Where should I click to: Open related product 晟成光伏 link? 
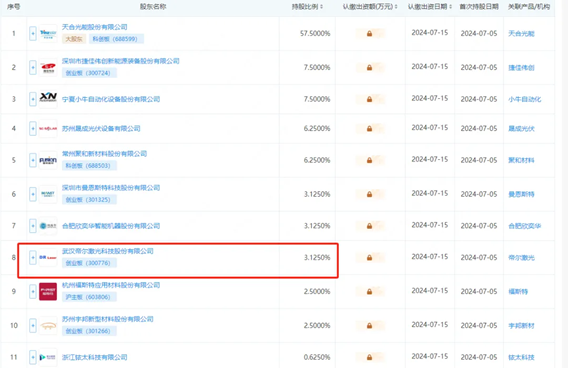click(x=521, y=129)
